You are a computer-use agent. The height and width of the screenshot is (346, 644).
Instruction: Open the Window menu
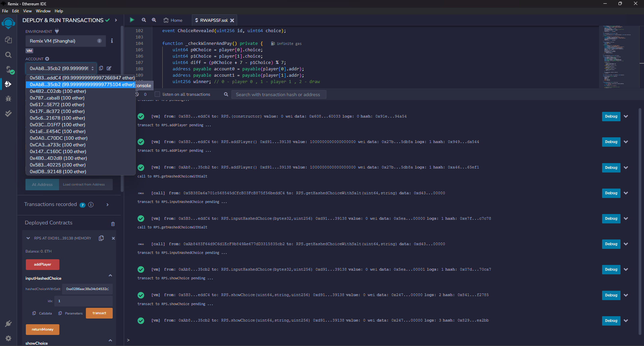tap(43, 11)
